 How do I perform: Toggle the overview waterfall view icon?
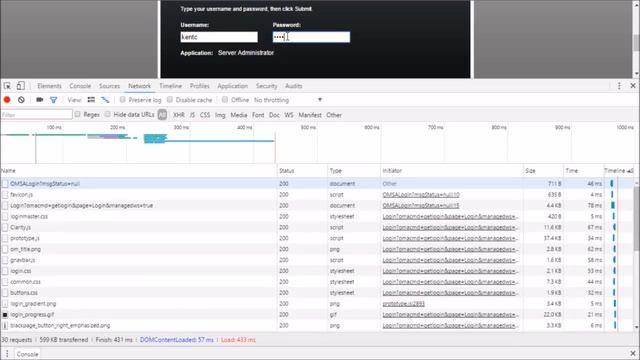click(x=105, y=100)
